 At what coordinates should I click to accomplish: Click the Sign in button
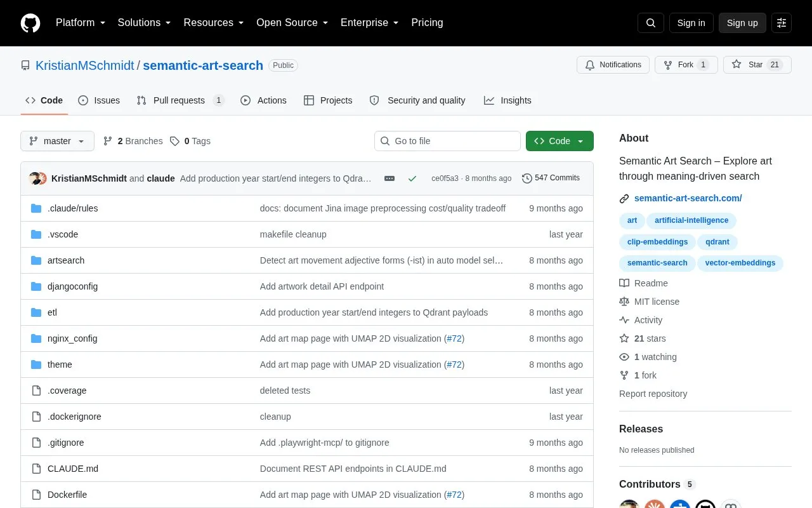pos(691,23)
